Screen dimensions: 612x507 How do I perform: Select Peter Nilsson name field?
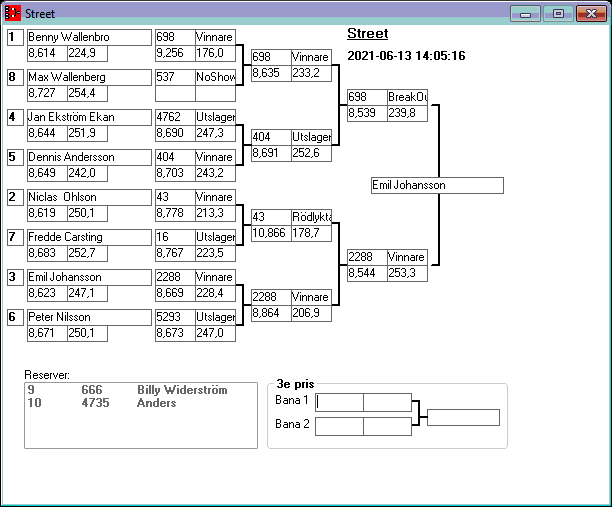(x=88, y=317)
